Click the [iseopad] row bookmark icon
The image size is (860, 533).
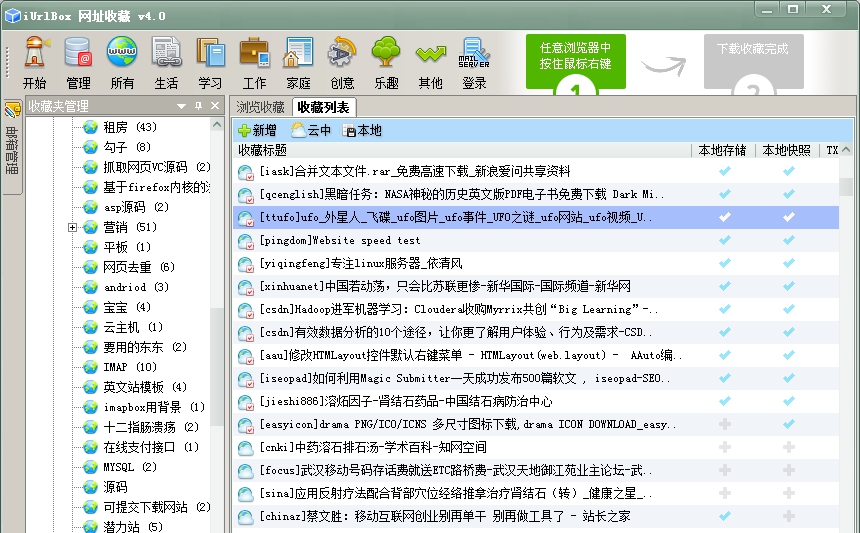[x=245, y=379]
